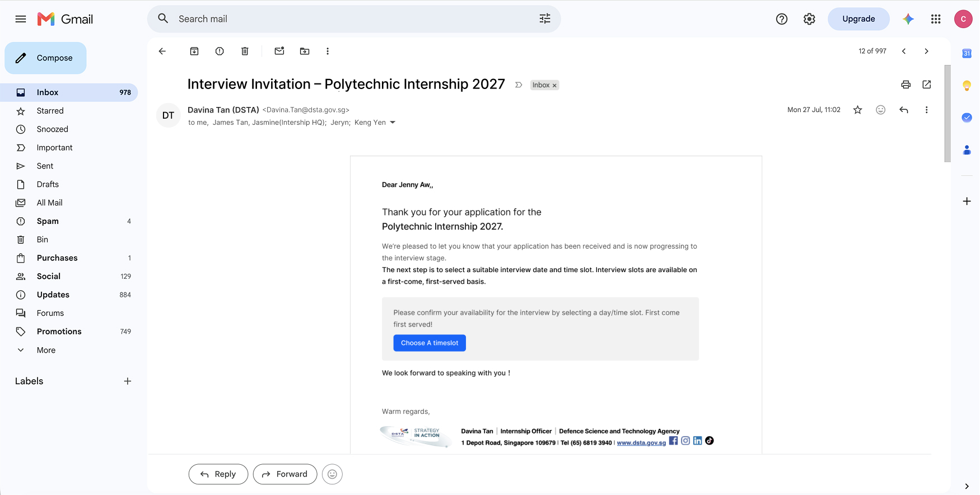Viewport: 980px width, 495px height.
Task: Go to the Drafts folder
Action: point(48,184)
